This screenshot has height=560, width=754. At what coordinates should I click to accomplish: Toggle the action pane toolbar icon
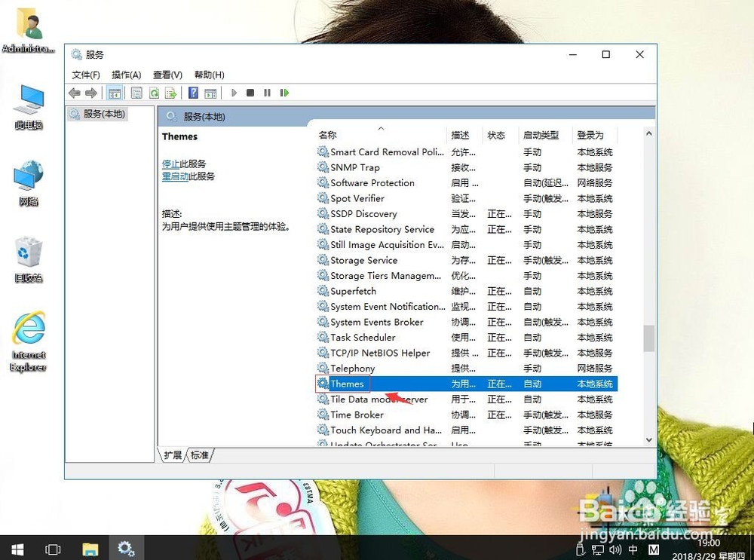pyautogui.click(x=210, y=93)
